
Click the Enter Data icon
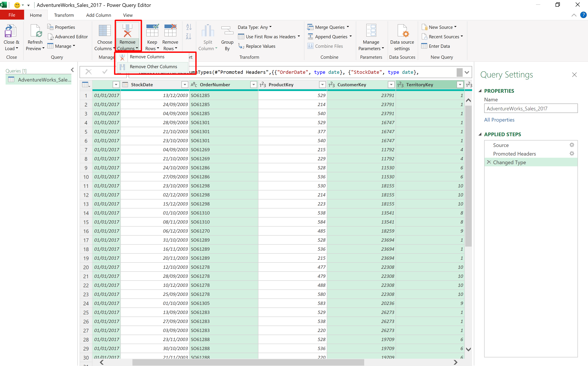coord(424,46)
